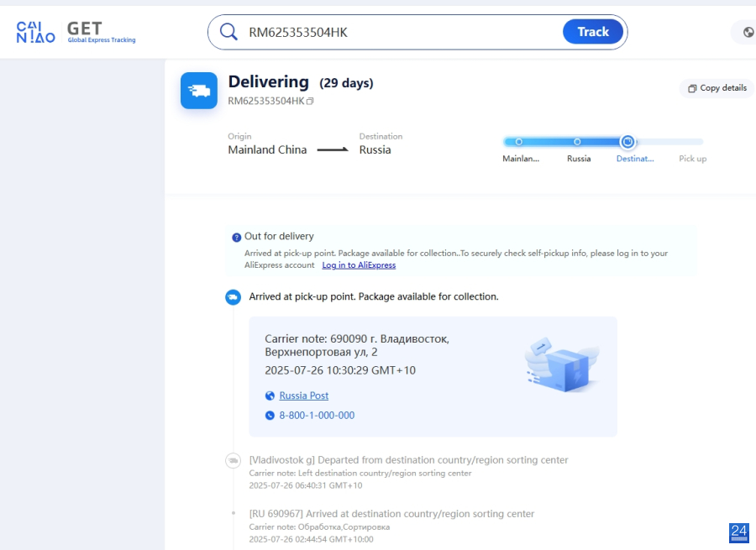Click the question mark icon beside Out for delivery
This screenshot has width=756, height=550.
[x=237, y=238]
